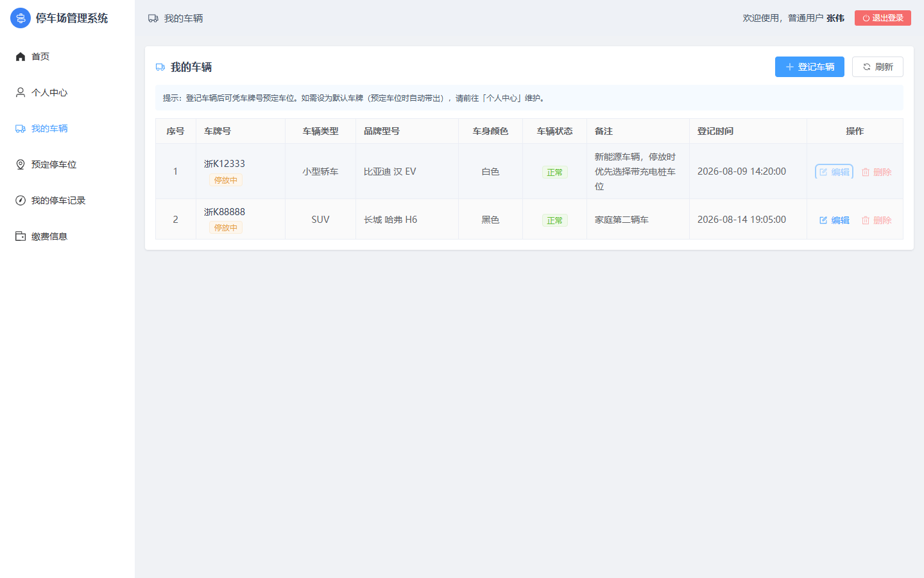The height and width of the screenshot is (578, 924).
Task: Click the trash icon for 浙K88888
Action: pos(866,220)
